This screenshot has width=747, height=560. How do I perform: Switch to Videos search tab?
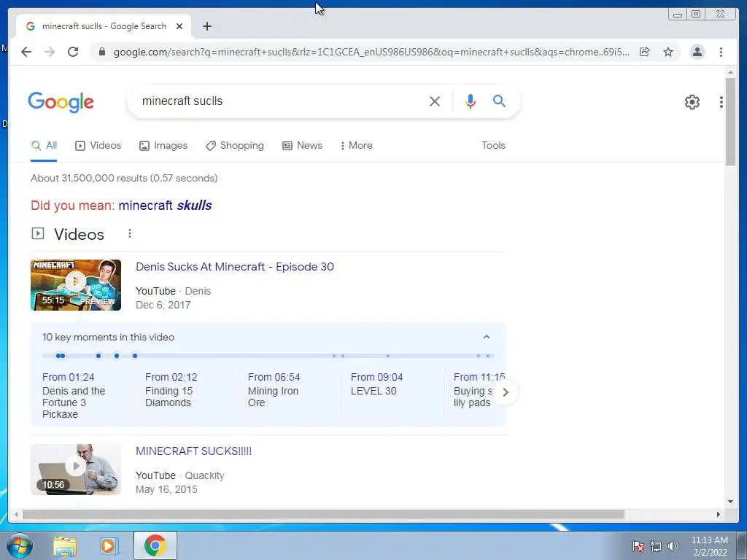pyautogui.click(x=98, y=146)
